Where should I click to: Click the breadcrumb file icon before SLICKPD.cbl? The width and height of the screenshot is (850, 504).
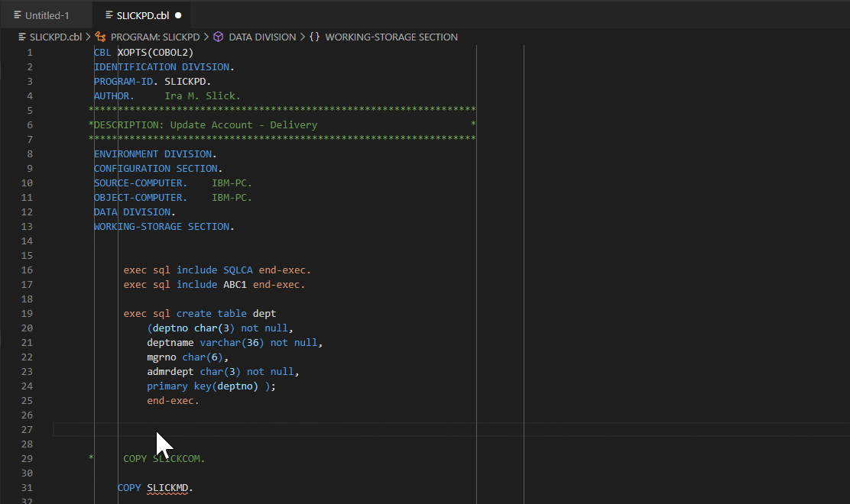[22, 37]
